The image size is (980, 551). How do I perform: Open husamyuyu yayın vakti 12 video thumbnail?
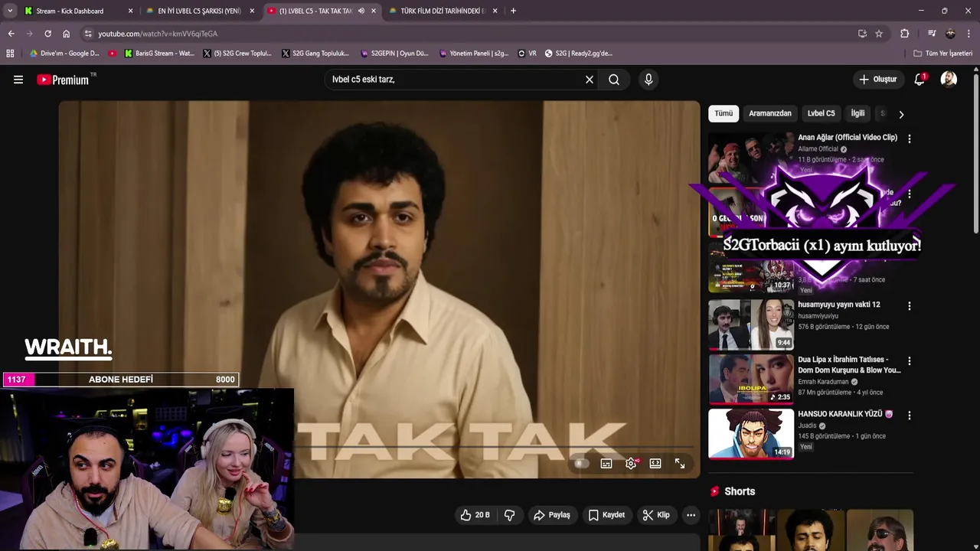click(751, 325)
